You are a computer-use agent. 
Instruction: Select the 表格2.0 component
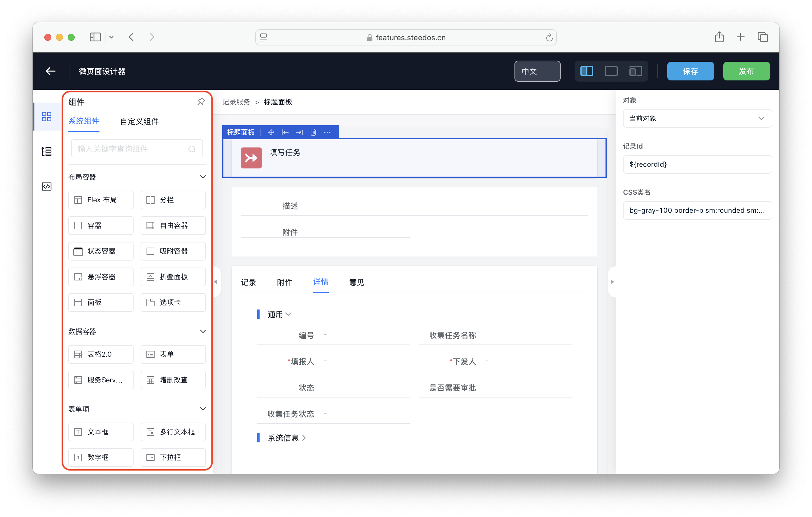pyautogui.click(x=101, y=354)
